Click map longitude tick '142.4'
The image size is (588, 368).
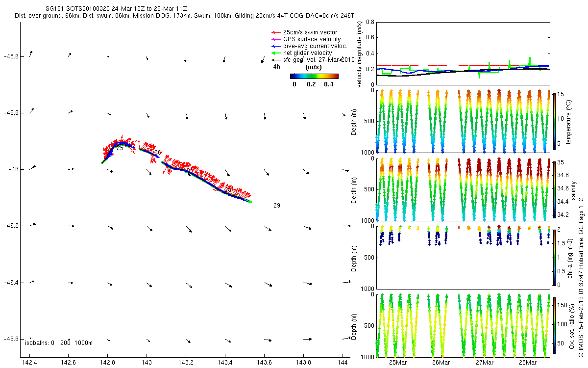tap(30, 363)
